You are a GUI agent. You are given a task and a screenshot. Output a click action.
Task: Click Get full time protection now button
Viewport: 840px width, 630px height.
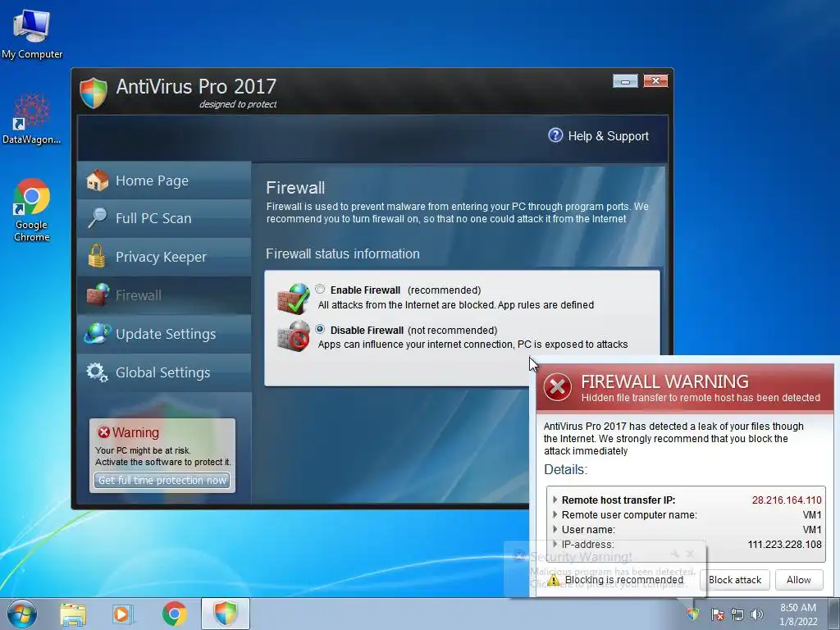(162, 481)
